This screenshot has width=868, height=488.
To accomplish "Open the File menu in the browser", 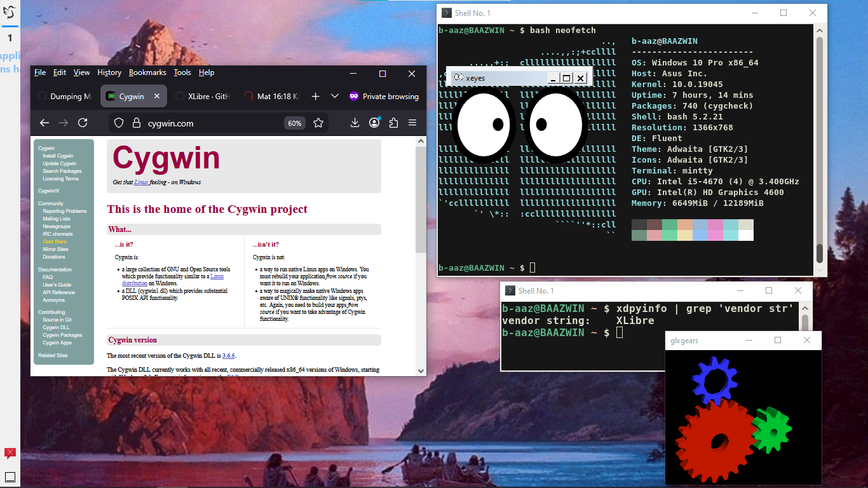I will click(x=40, y=72).
